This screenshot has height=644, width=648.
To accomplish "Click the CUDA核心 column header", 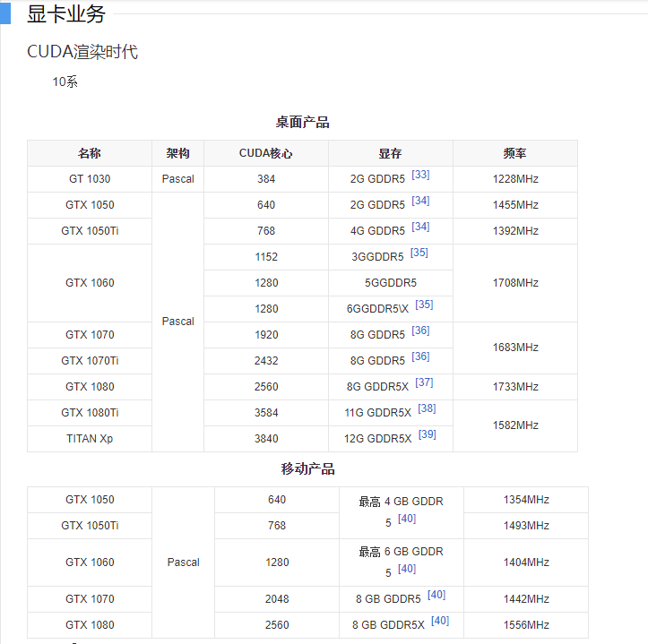I will pyautogui.click(x=266, y=153).
